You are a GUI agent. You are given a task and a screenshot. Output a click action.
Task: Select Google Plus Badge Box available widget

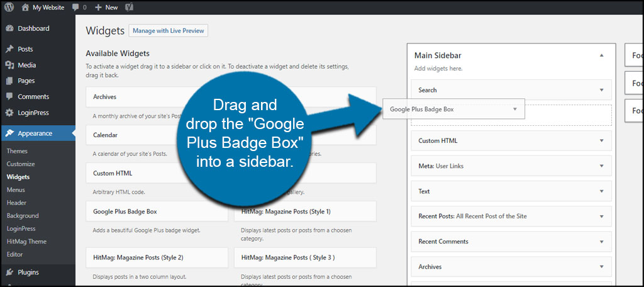click(x=157, y=211)
